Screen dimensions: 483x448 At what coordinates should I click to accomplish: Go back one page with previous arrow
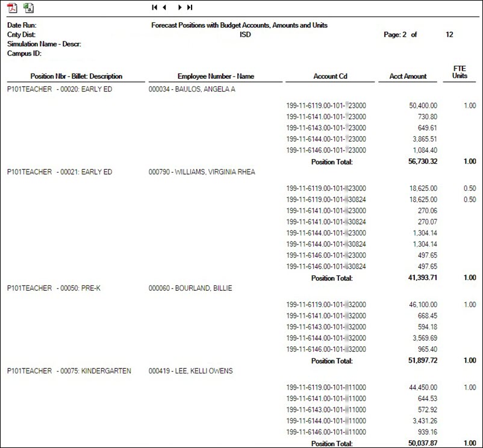(x=163, y=8)
